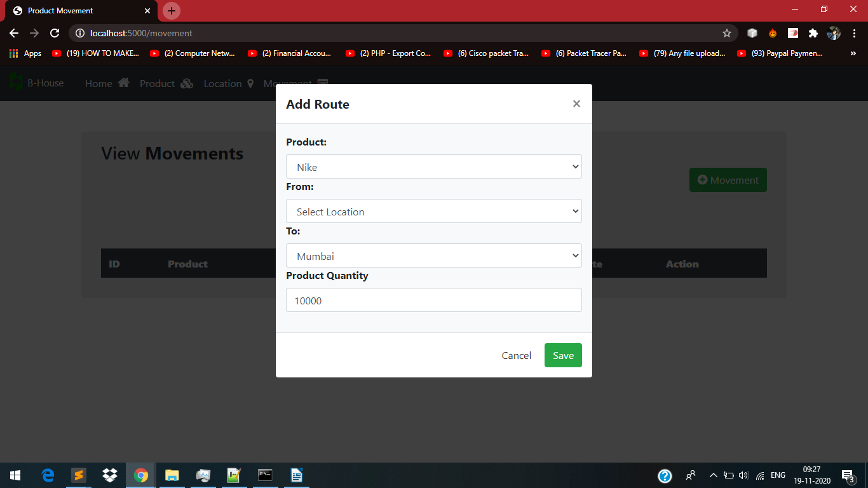868x488 pixels.
Task: Click the flame smiley extension icon
Action: tap(773, 33)
